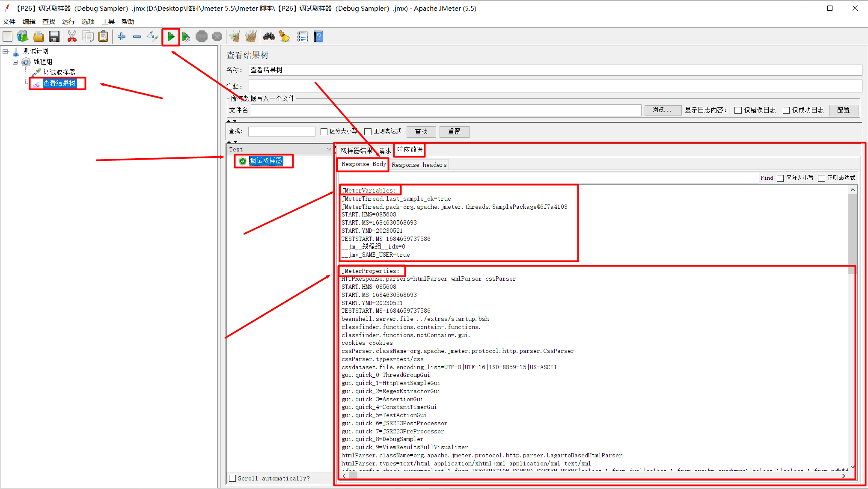
Task: Cut selection using the scissors icon
Action: point(72,37)
